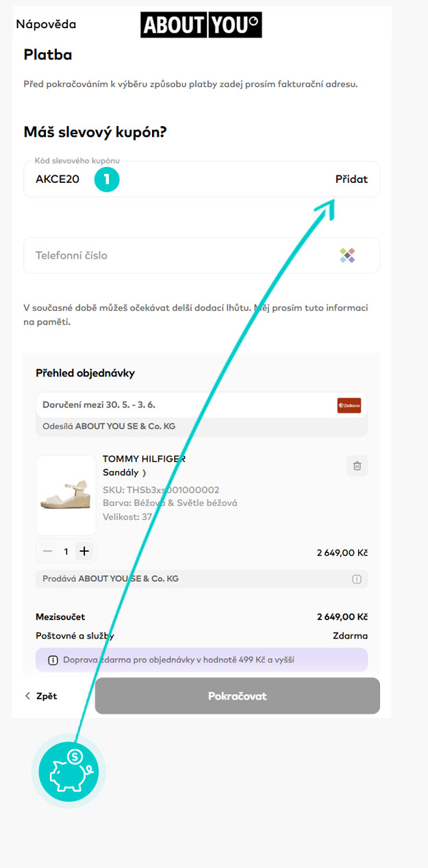
Task: Open Sandály product details chevron
Action: coord(144,473)
